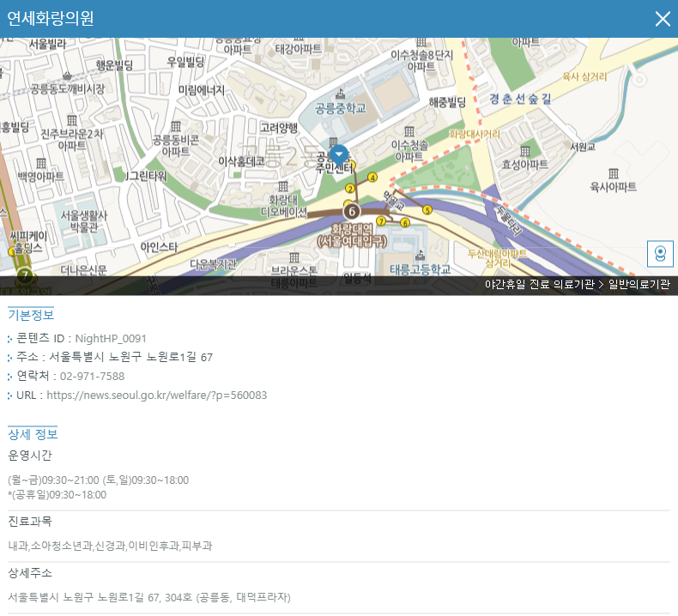Click the weekday hours (월~금)09:30~21:00 line
This screenshot has width=678, height=616.
(x=98, y=480)
